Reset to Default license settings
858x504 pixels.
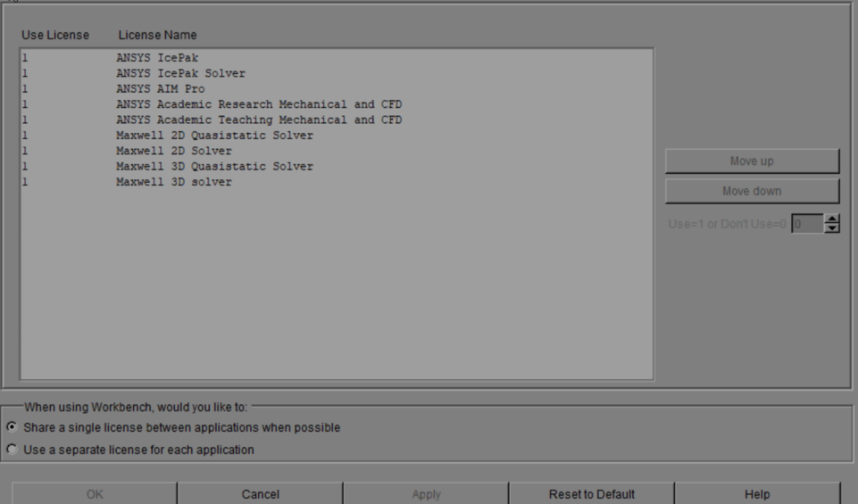592,493
